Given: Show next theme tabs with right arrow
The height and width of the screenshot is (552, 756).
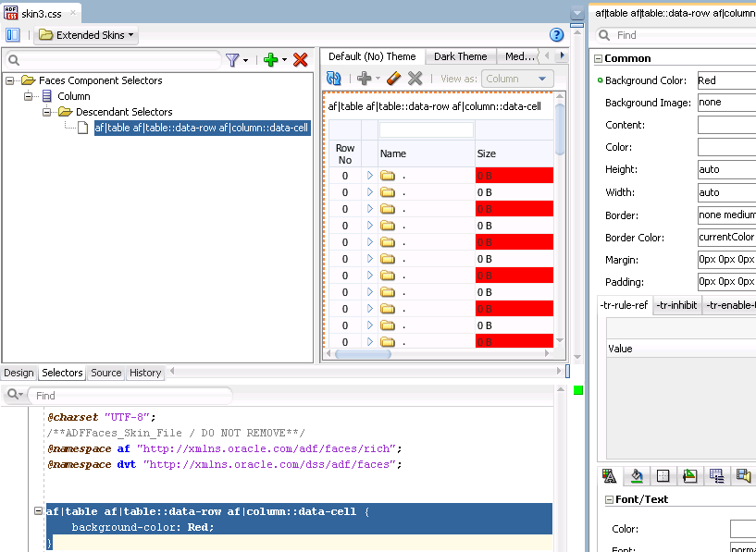Looking at the screenshot, I should pos(562,55).
